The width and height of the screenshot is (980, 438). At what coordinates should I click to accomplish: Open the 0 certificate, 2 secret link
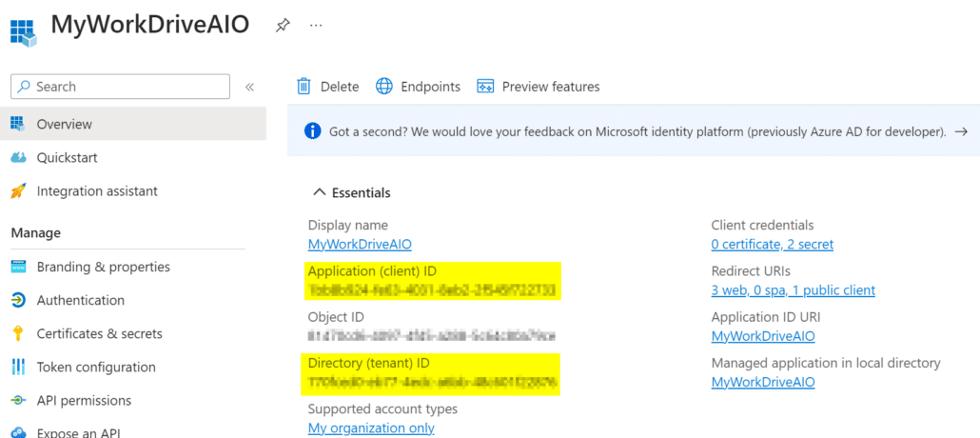772,245
